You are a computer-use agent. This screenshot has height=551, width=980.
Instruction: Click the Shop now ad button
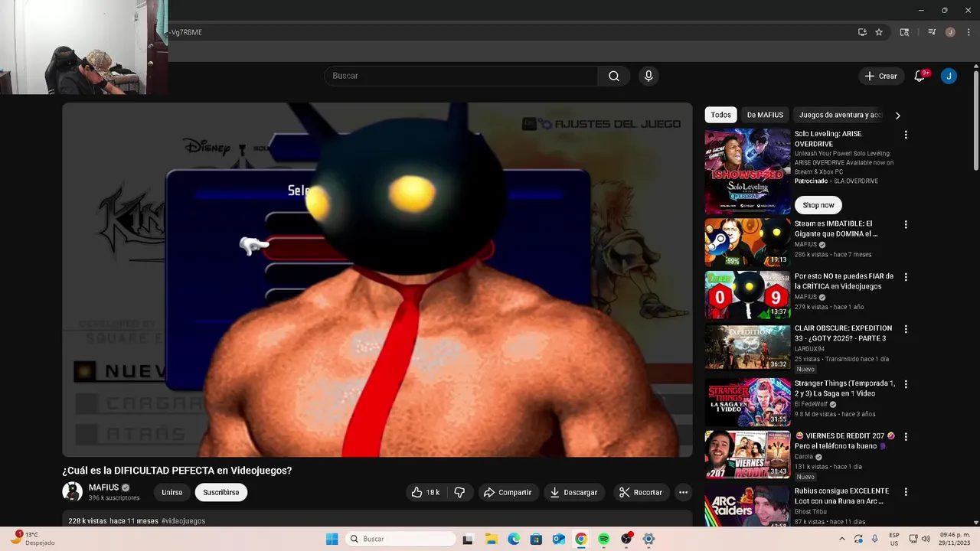click(x=818, y=205)
